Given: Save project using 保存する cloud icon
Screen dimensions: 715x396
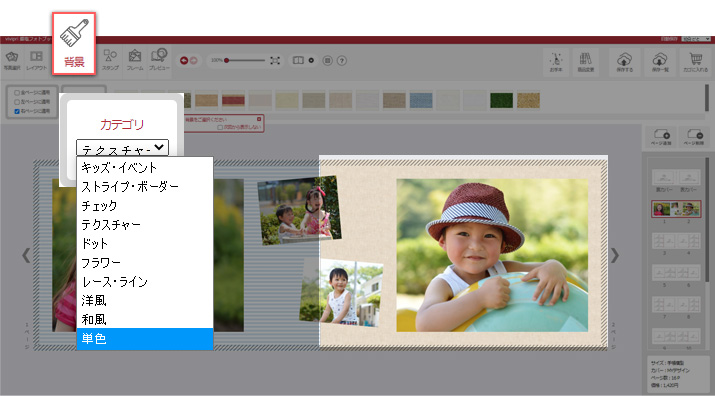Looking at the screenshot, I should [x=624, y=62].
